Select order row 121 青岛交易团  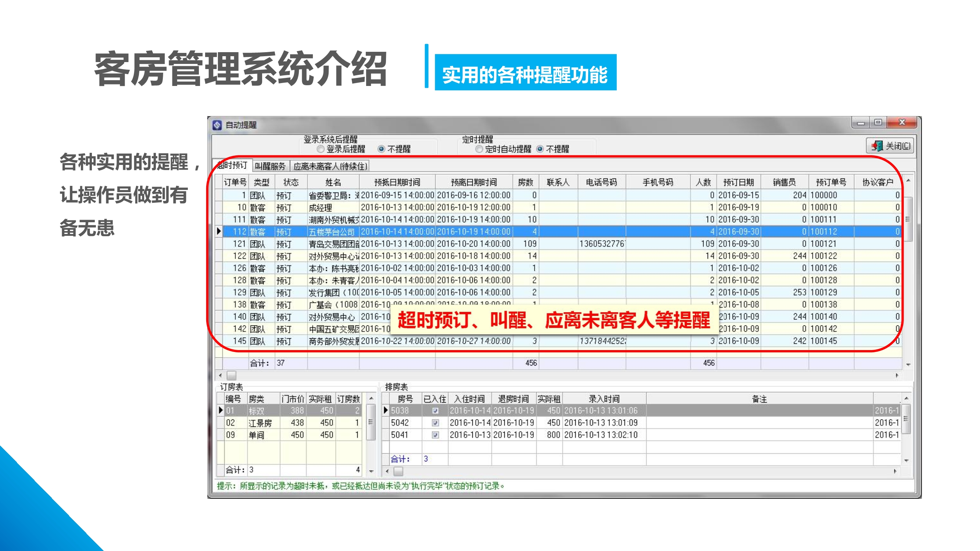(x=333, y=244)
